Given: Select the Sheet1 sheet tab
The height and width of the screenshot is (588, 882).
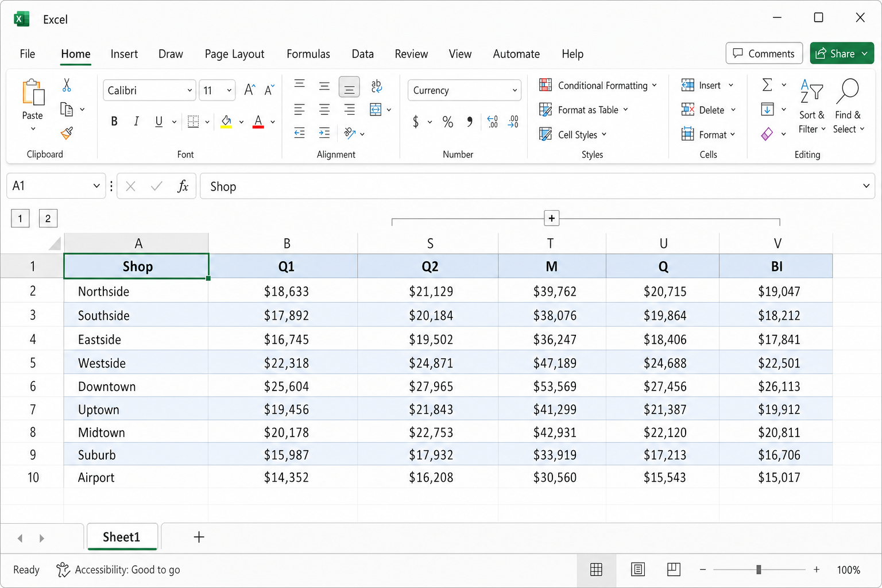Looking at the screenshot, I should tap(121, 537).
